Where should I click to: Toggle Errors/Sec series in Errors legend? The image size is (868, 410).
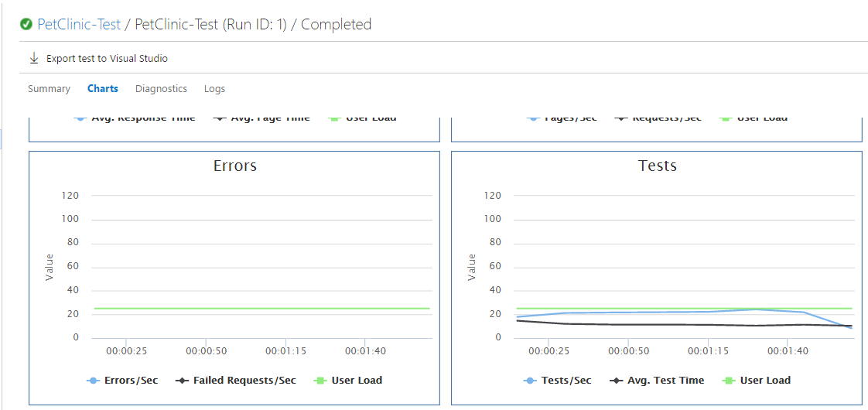(x=123, y=381)
